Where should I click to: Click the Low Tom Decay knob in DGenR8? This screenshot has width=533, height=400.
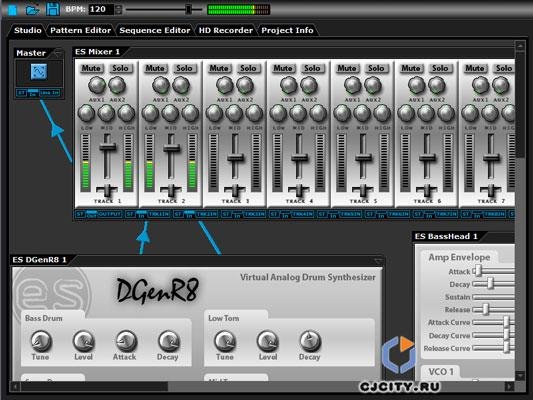310,341
